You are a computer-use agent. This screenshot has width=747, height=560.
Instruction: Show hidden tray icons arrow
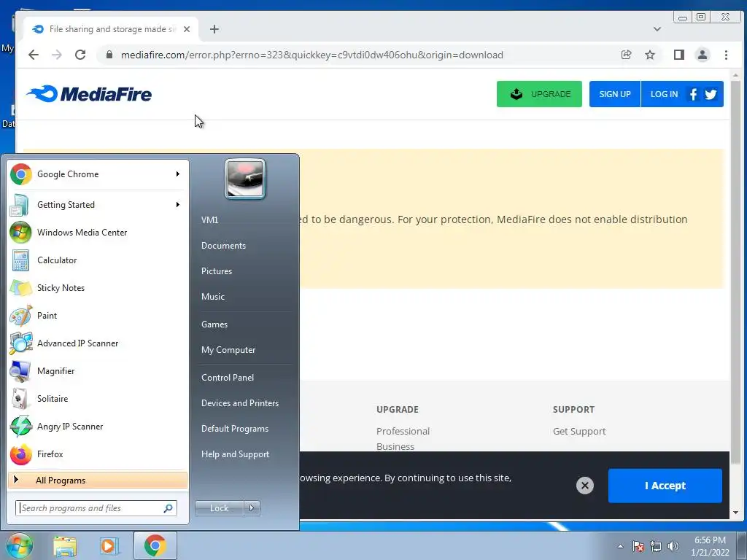(x=620, y=546)
